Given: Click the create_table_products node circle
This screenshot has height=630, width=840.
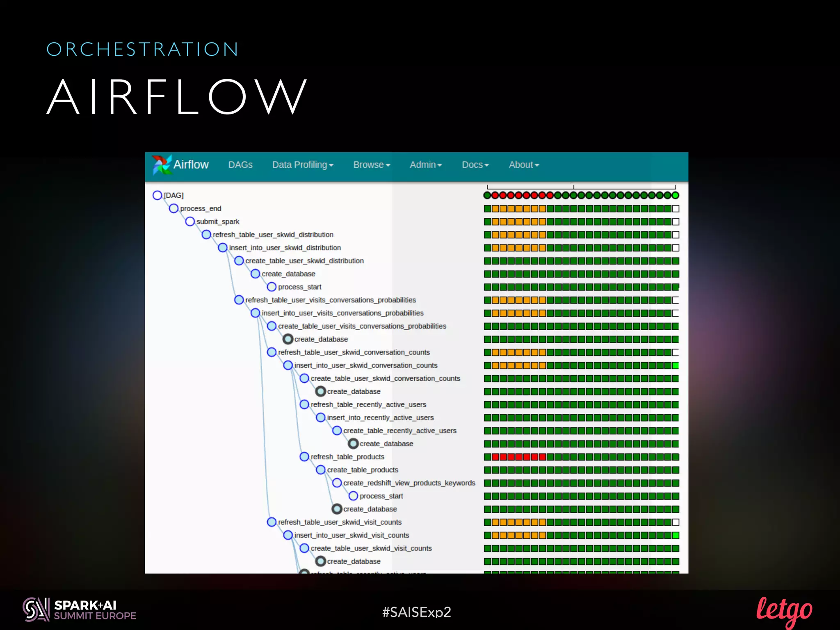Looking at the screenshot, I should pos(321,470).
